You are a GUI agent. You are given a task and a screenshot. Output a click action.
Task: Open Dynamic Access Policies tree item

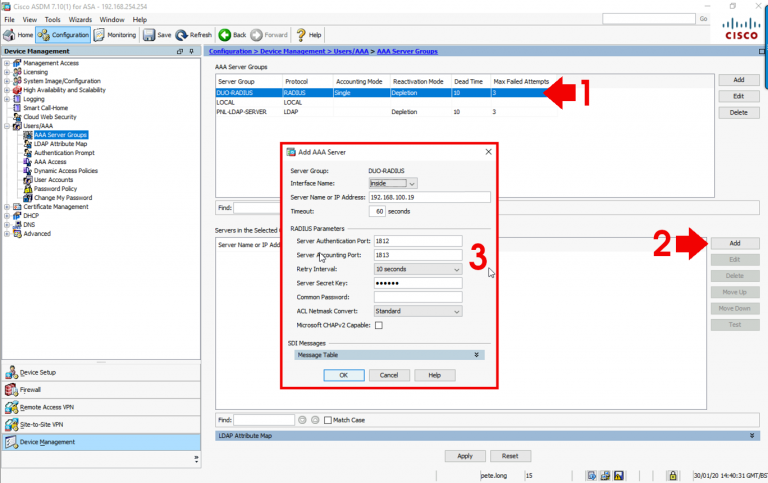(x=66, y=170)
